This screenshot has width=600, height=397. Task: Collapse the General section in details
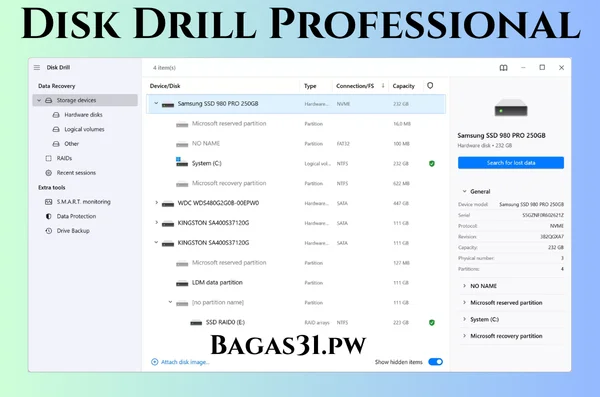(465, 191)
